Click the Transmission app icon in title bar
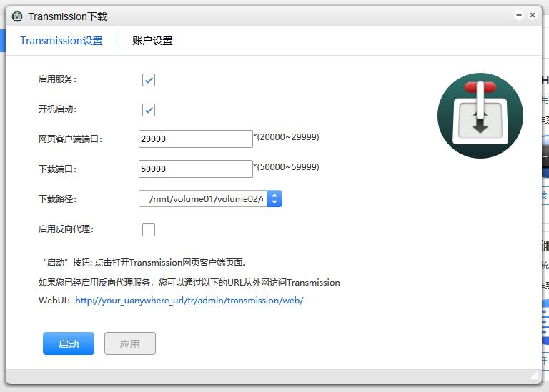549x392 pixels. (x=17, y=16)
